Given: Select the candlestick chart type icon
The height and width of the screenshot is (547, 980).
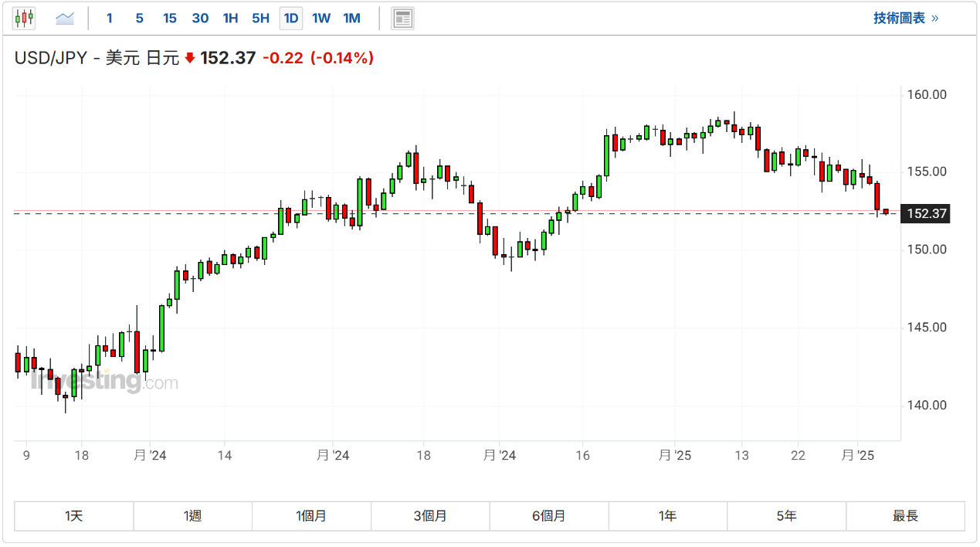Looking at the screenshot, I should (x=24, y=18).
